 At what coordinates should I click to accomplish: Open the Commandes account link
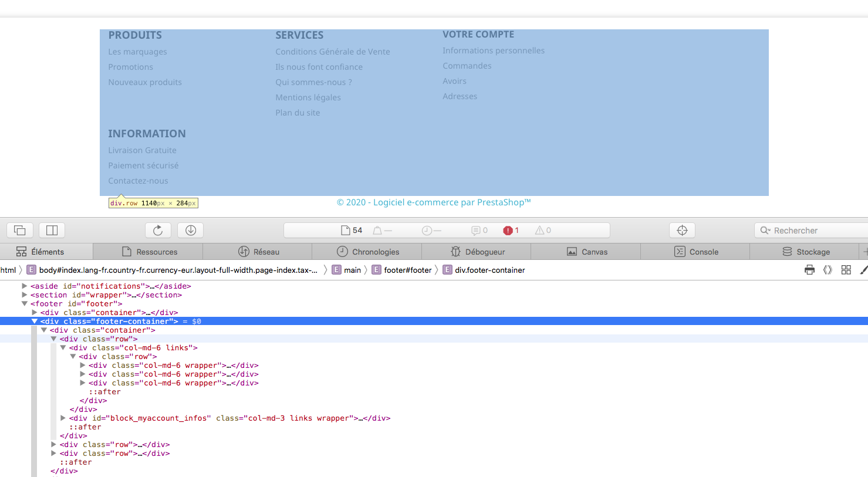[x=467, y=66]
